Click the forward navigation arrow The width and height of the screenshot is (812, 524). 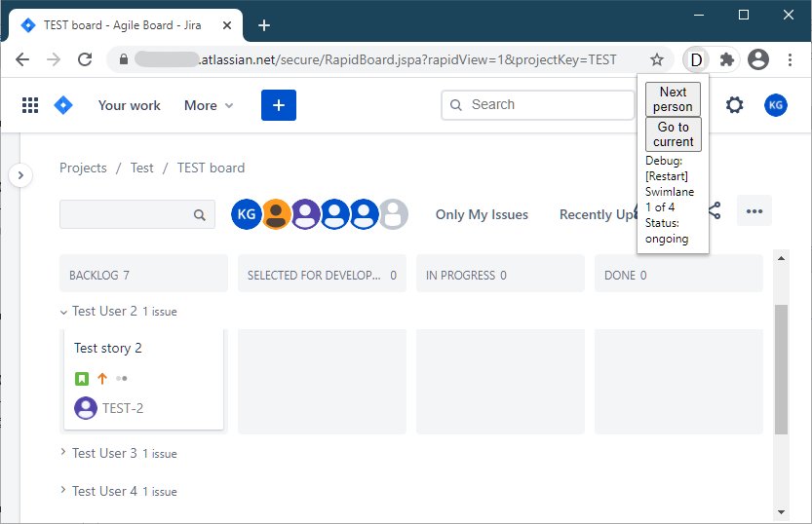(x=54, y=60)
